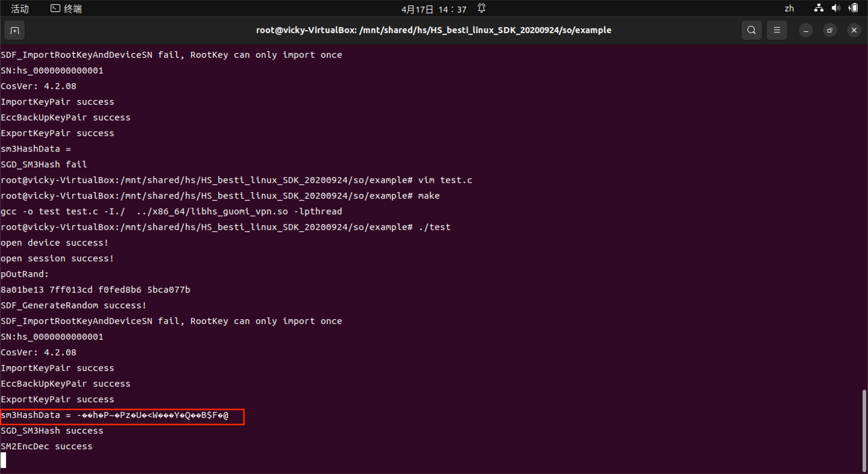Click the window title path text
The height and width of the screenshot is (474, 868).
tap(434, 30)
